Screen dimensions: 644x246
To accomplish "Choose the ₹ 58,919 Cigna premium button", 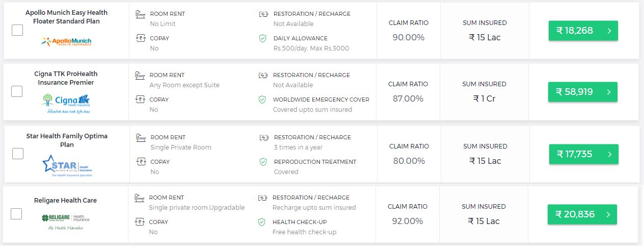I will (x=582, y=92).
